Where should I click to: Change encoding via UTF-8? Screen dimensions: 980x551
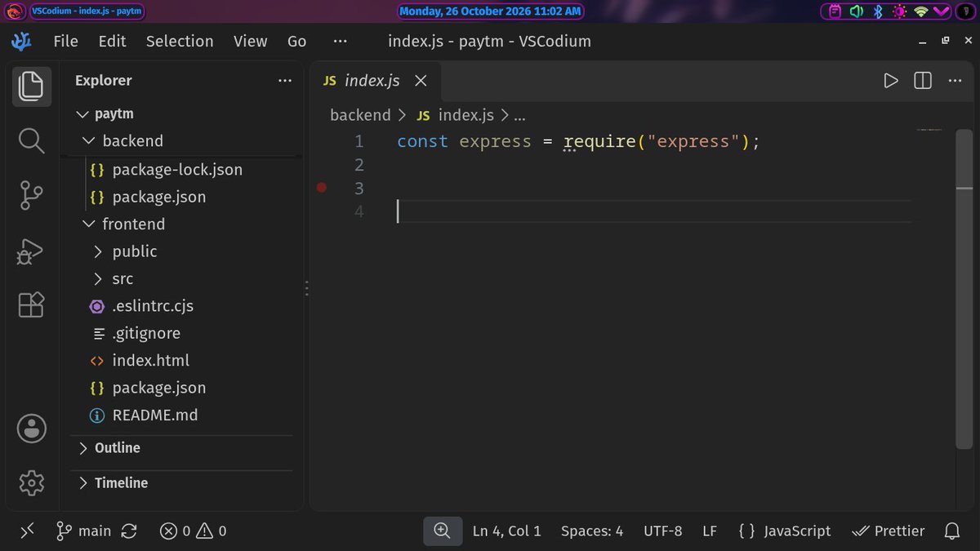point(663,531)
